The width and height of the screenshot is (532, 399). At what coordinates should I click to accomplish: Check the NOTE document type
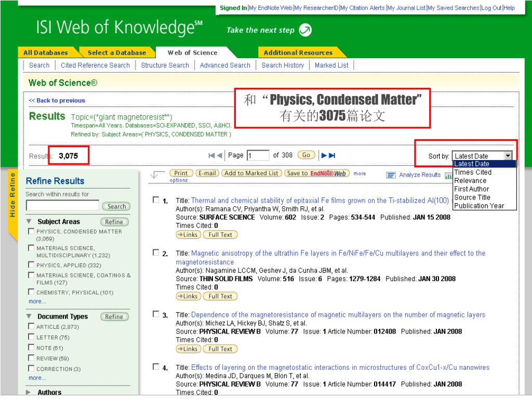click(x=31, y=347)
